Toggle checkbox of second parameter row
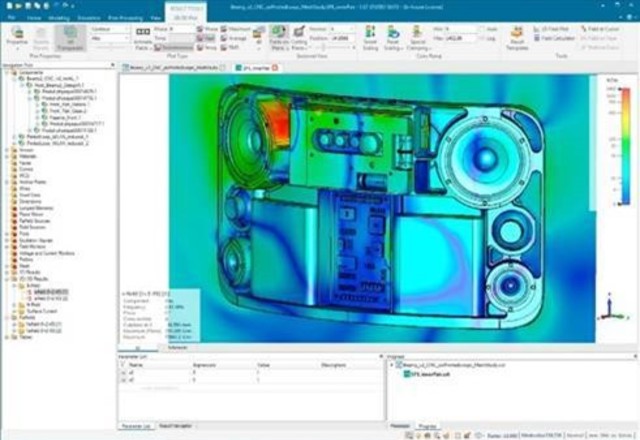Image resolution: width=640 pixels, height=440 pixels. pos(123,380)
